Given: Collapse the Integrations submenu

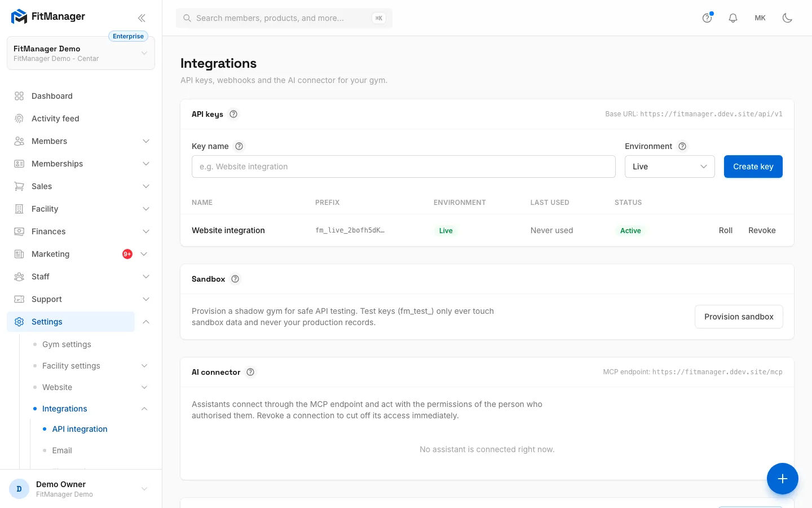Looking at the screenshot, I should [144, 409].
